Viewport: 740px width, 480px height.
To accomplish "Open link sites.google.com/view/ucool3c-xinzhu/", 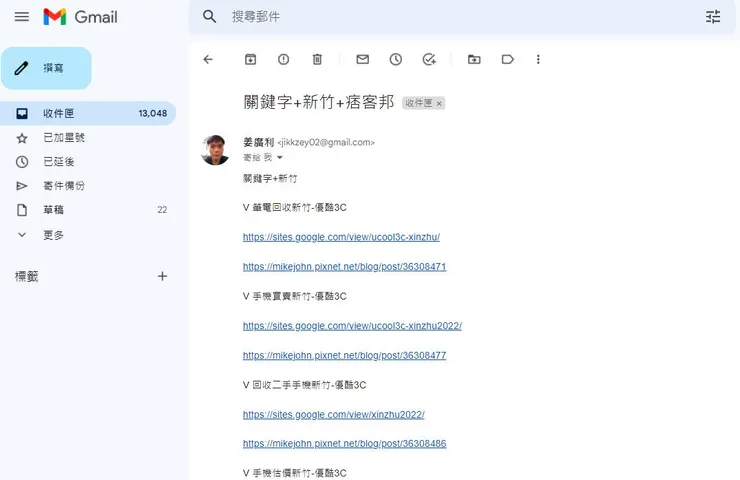I will click(341, 237).
